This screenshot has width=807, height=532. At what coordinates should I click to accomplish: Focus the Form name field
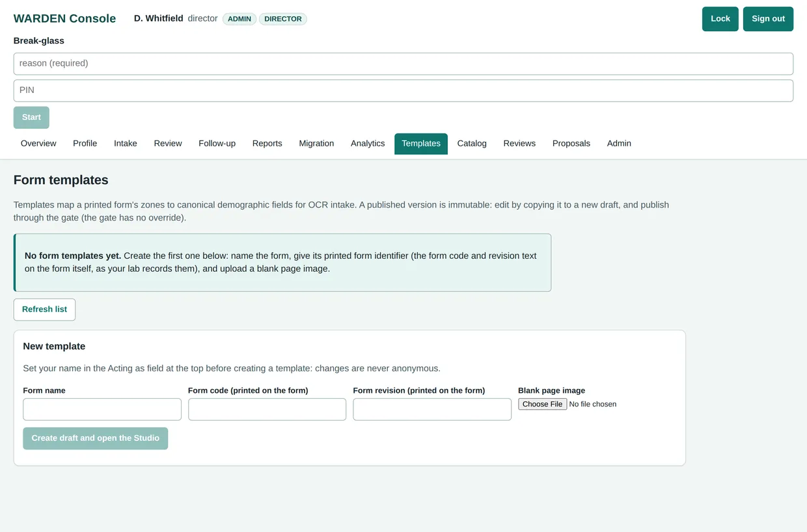[x=102, y=410]
